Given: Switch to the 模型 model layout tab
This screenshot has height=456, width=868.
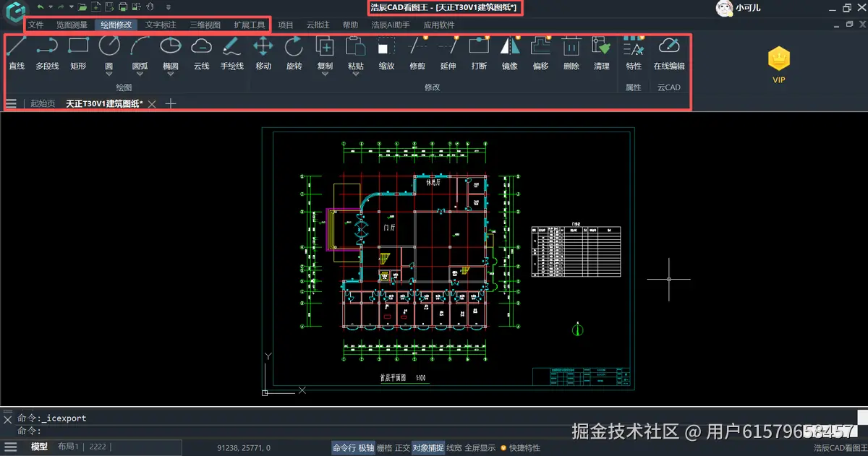Looking at the screenshot, I should (x=39, y=447).
